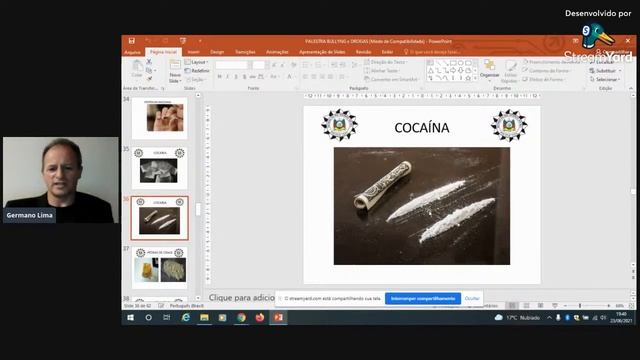This screenshot has width=640, height=360.
Task: Open Firefox from taskbar
Action: point(260,318)
